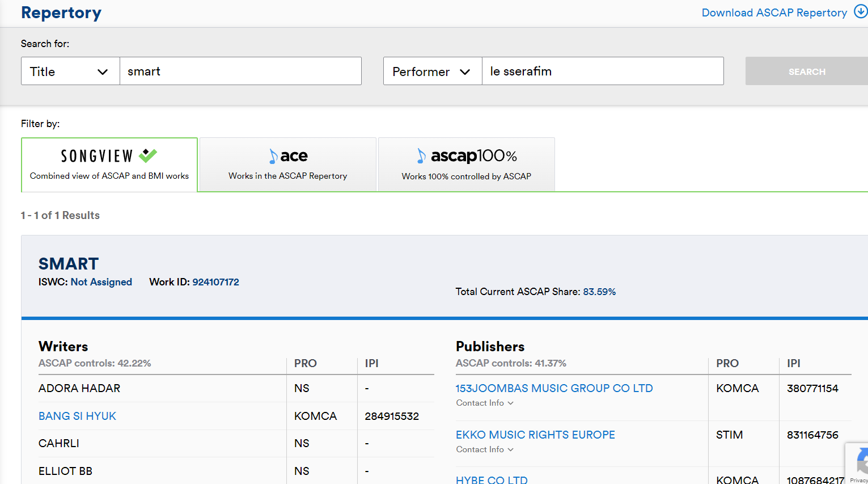Open the EKKO MUSIC RIGHTS EUROPE link

tap(535, 435)
